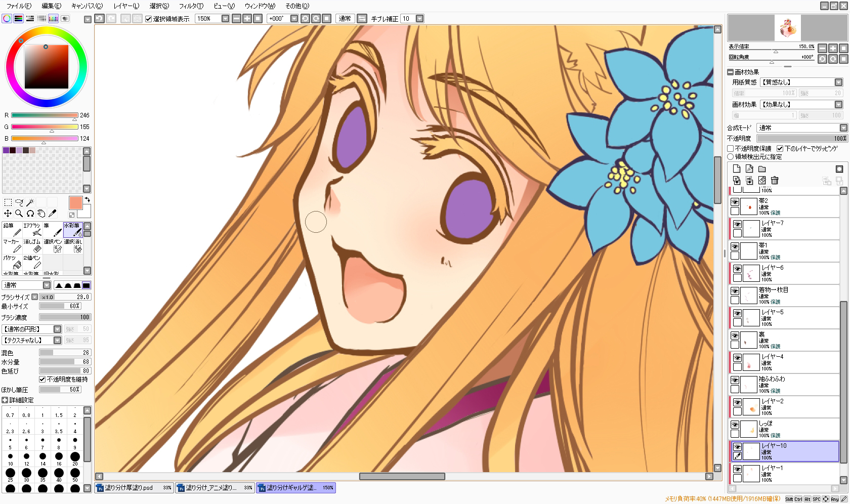Click the new layer icon
850x504 pixels.
(x=737, y=169)
